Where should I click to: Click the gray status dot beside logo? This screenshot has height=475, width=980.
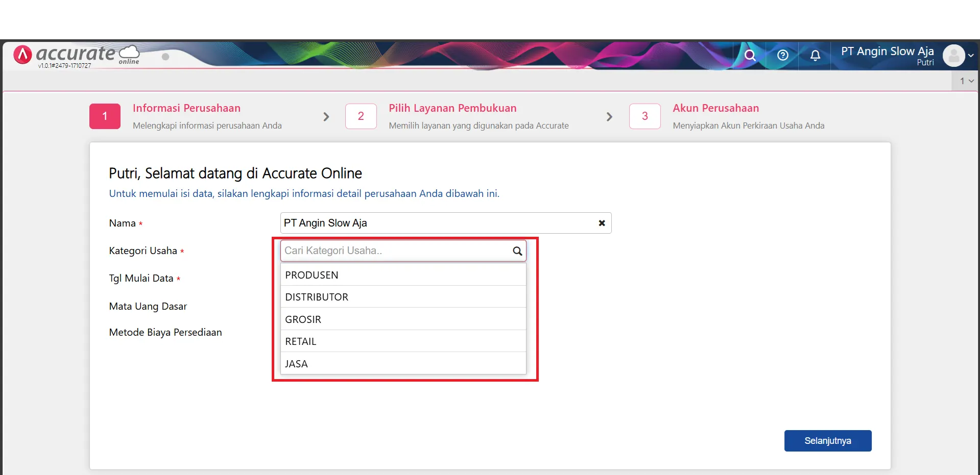[165, 57]
